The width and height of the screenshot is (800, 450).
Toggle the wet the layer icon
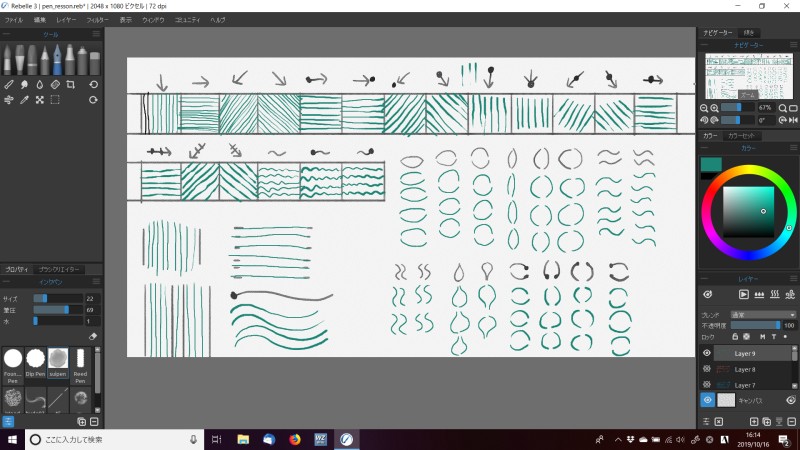tap(759, 294)
